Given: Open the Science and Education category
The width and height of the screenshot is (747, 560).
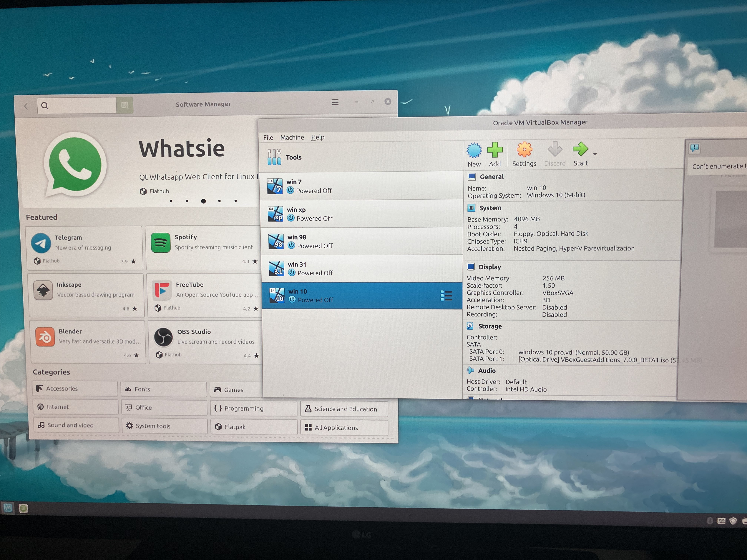Looking at the screenshot, I should (344, 409).
